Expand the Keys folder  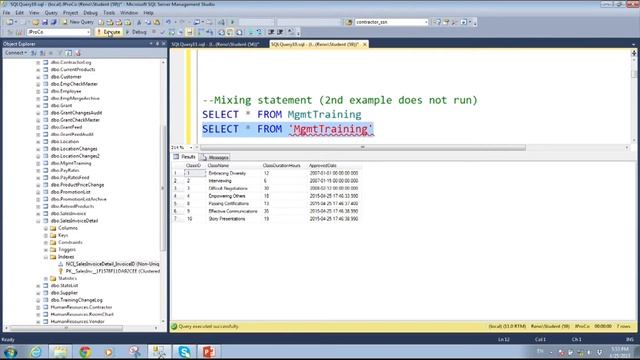(x=46, y=236)
